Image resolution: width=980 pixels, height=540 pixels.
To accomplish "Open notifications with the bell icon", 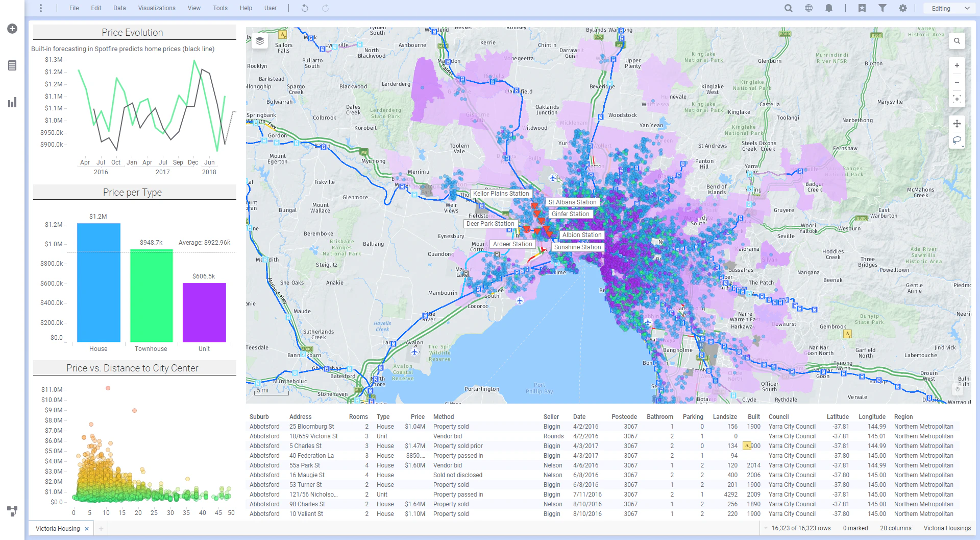I will point(828,8).
